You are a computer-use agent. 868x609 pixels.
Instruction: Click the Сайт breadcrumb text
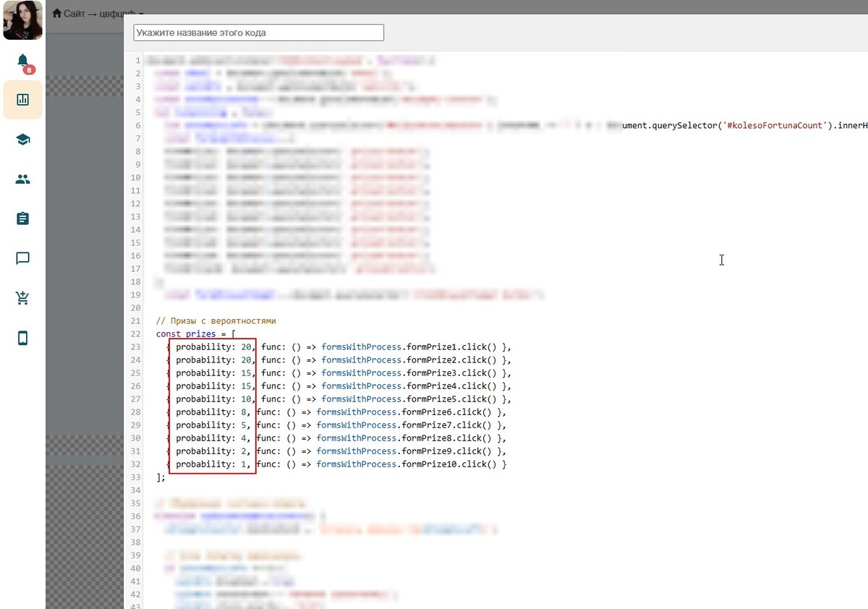click(75, 14)
